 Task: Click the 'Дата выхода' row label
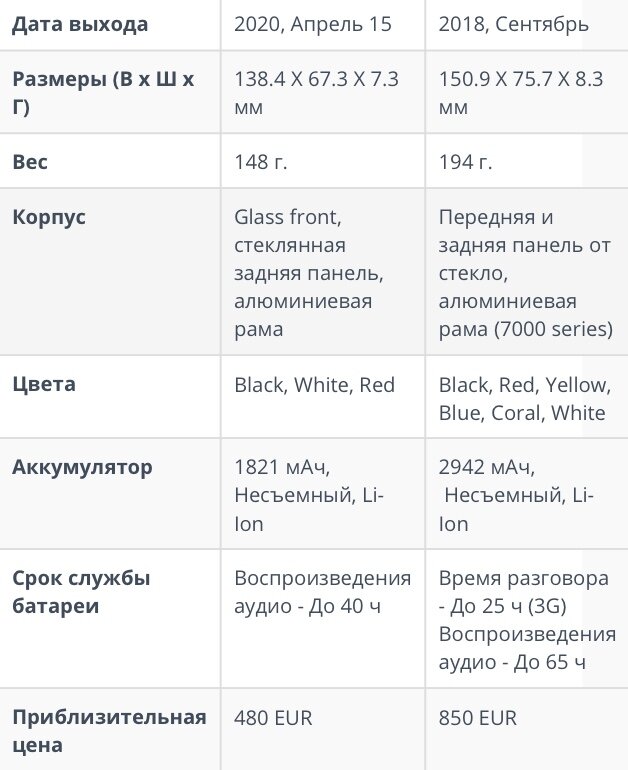[x=80, y=24]
